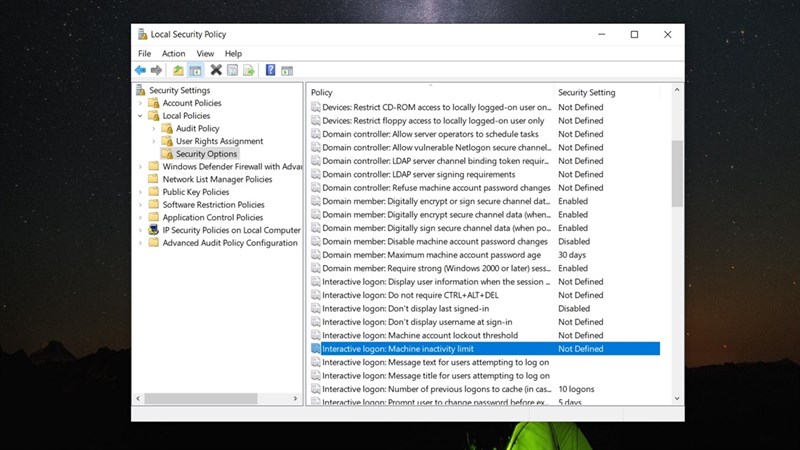Viewport: 800px width, 450px height.
Task: Click the Local Security Policy title bar icon
Action: coord(142,34)
